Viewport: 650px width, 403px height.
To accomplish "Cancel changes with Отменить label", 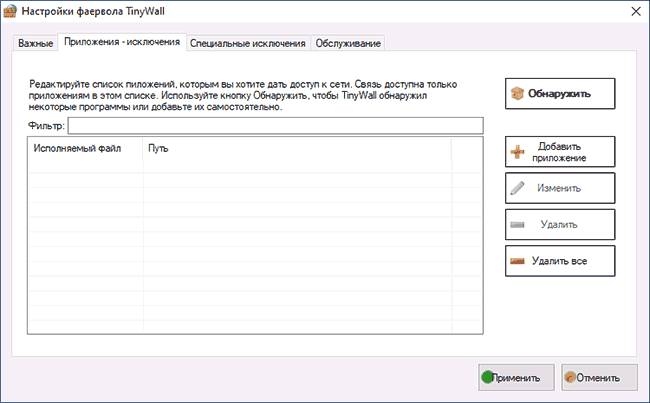I will [x=598, y=378].
